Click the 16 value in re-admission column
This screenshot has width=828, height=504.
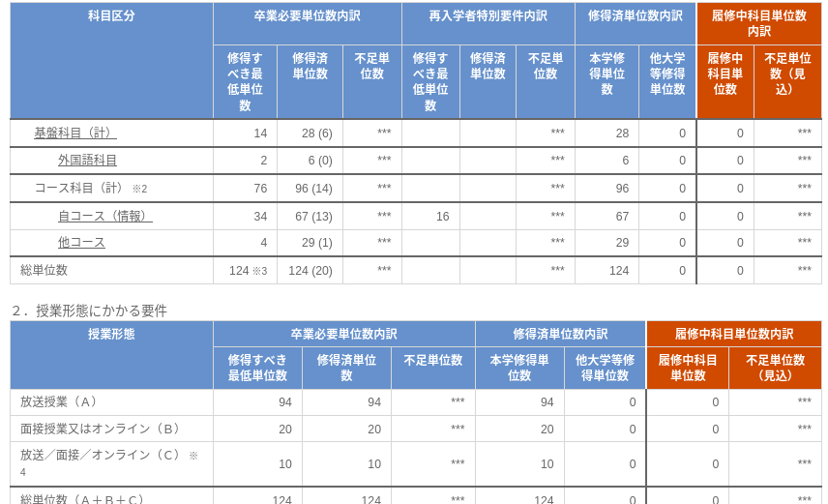click(442, 217)
